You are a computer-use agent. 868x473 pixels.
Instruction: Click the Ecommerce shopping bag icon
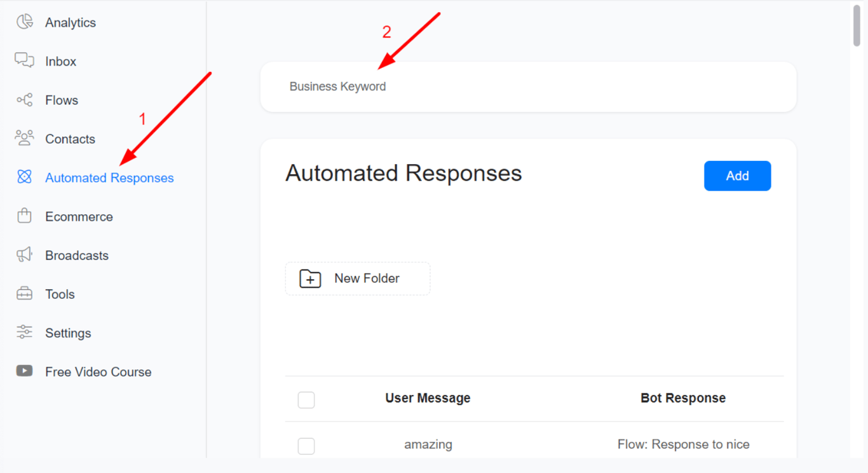[x=24, y=216]
